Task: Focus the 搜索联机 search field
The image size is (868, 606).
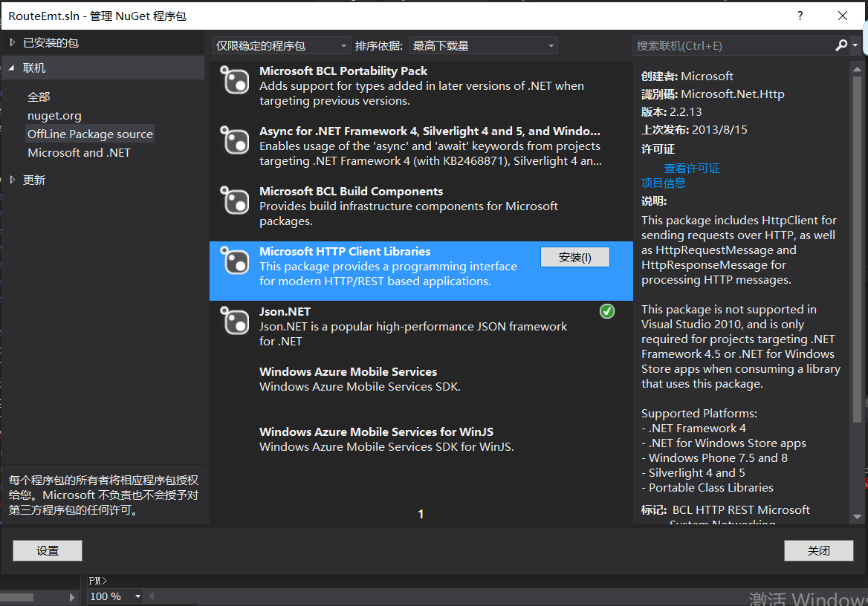Action: tap(733, 45)
